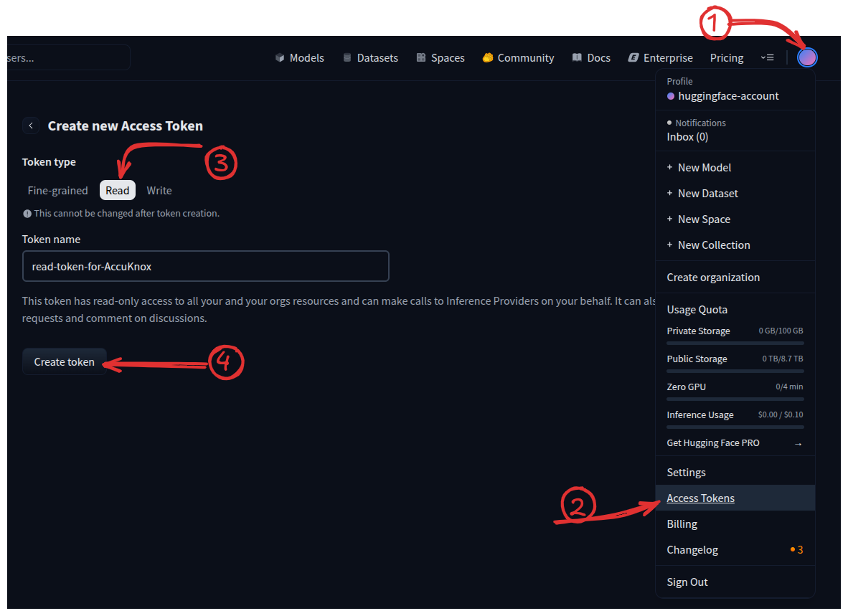Select the Write token type
848x616 pixels.
click(x=159, y=190)
